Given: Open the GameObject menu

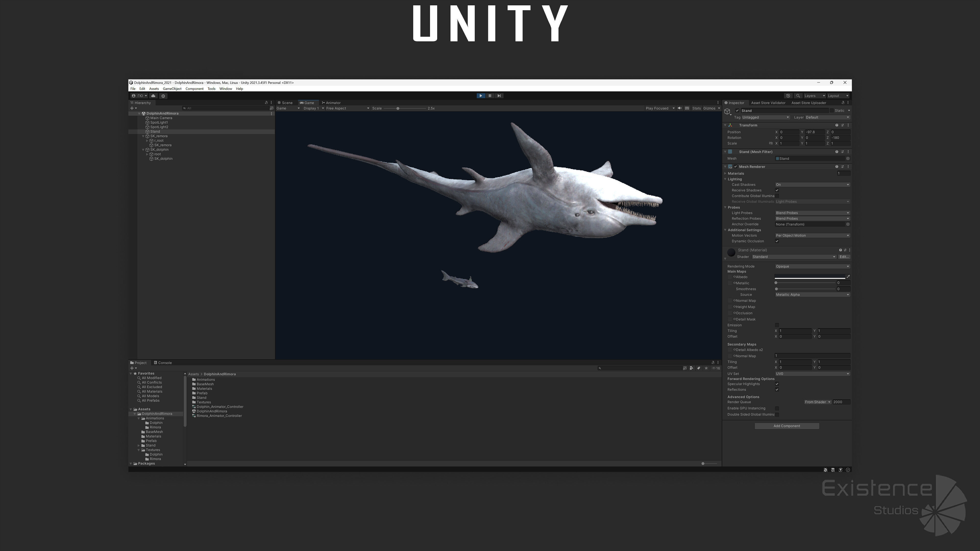Looking at the screenshot, I should pos(172,89).
